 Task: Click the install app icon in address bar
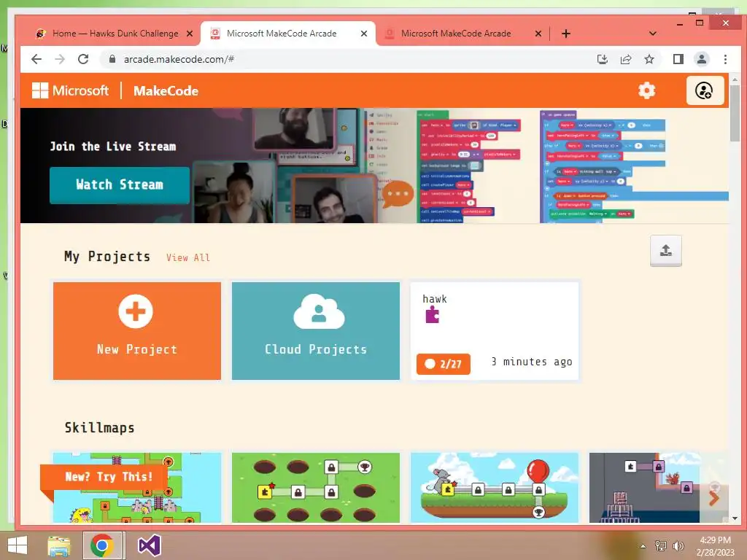[x=602, y=59]
